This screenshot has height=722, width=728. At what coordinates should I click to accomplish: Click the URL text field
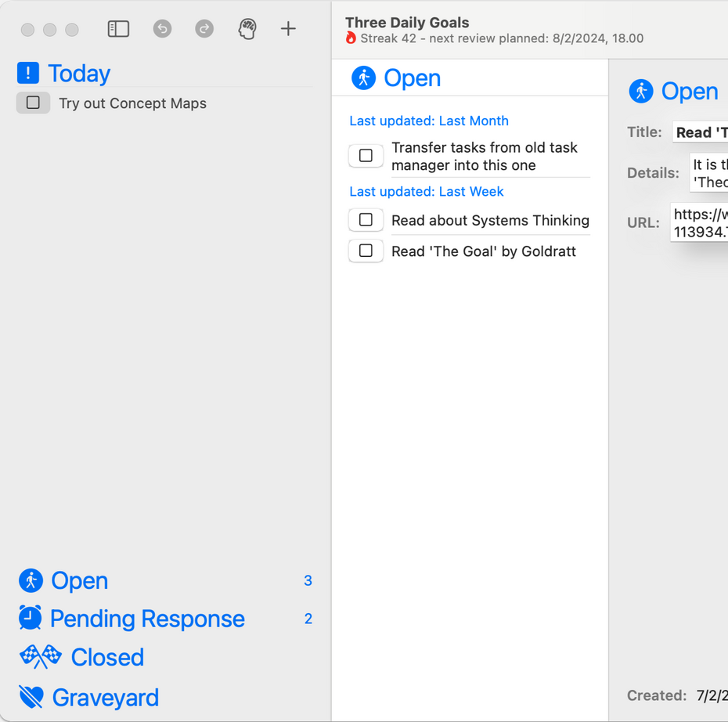(700, 222)
